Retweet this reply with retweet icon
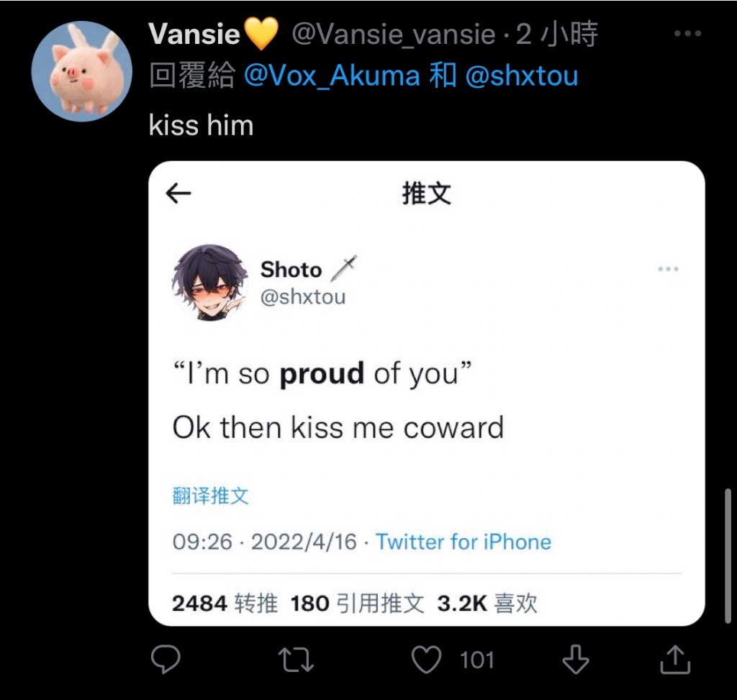The image size is (737, 700). click(296, 660)
